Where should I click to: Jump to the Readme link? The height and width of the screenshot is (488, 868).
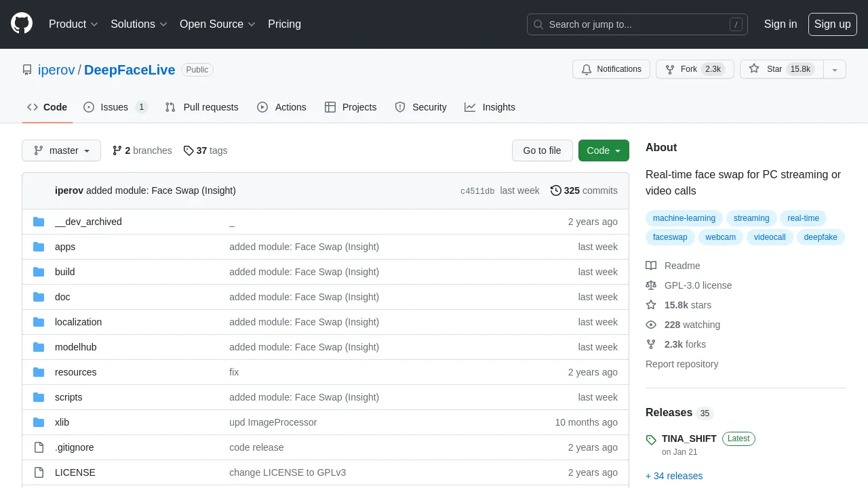coord(673,266)
